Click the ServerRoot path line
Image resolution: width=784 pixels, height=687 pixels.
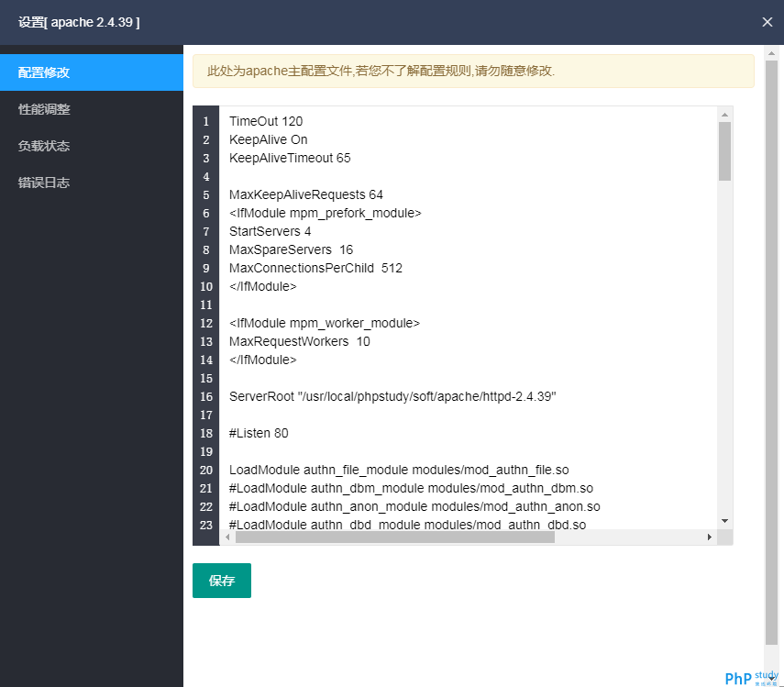(x=392, y=396)
